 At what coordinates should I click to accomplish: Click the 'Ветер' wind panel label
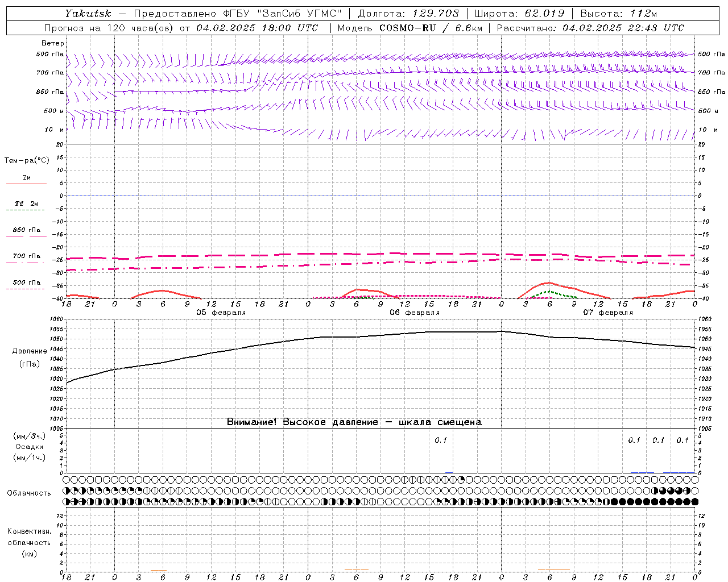pos(53,43)
